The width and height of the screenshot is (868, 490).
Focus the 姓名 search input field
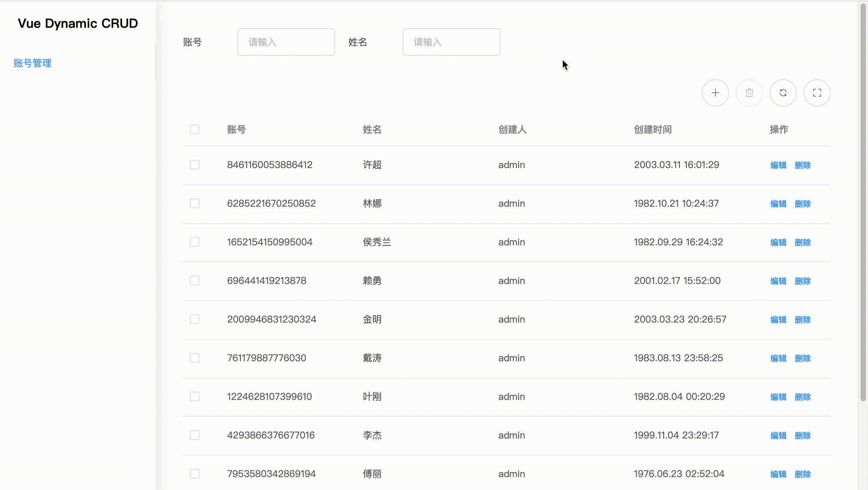point(451,42)
